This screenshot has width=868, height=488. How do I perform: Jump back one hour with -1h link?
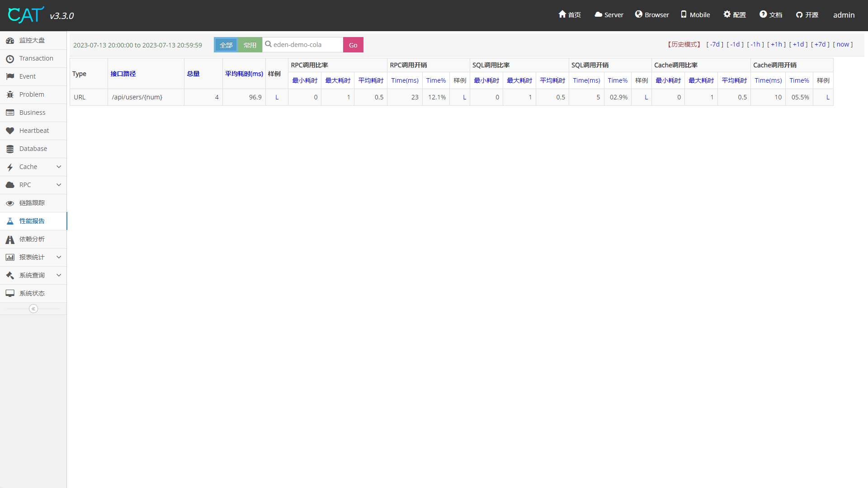coord(755,44)
